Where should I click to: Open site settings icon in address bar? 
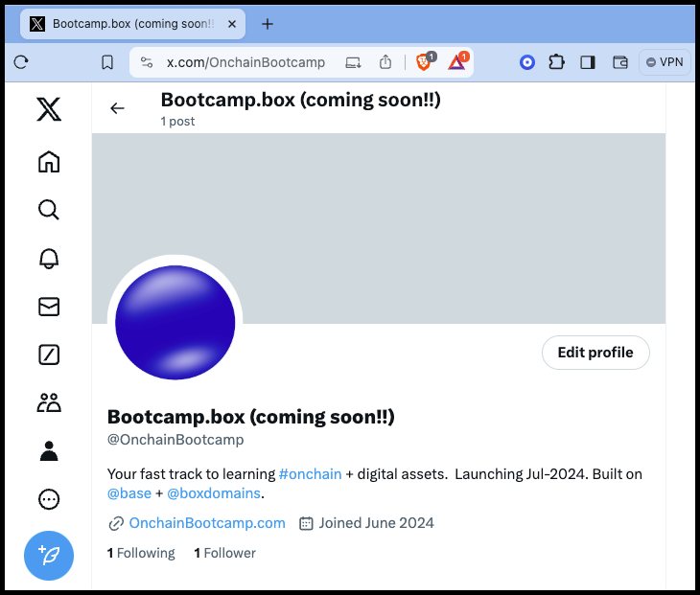point(147,62)
